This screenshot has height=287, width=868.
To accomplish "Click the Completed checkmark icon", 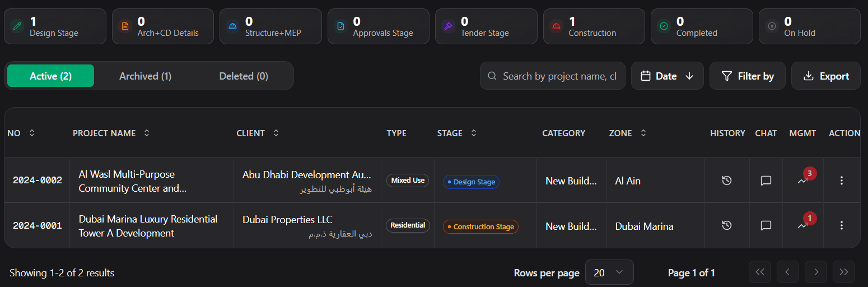I will (x=664, y=26).
